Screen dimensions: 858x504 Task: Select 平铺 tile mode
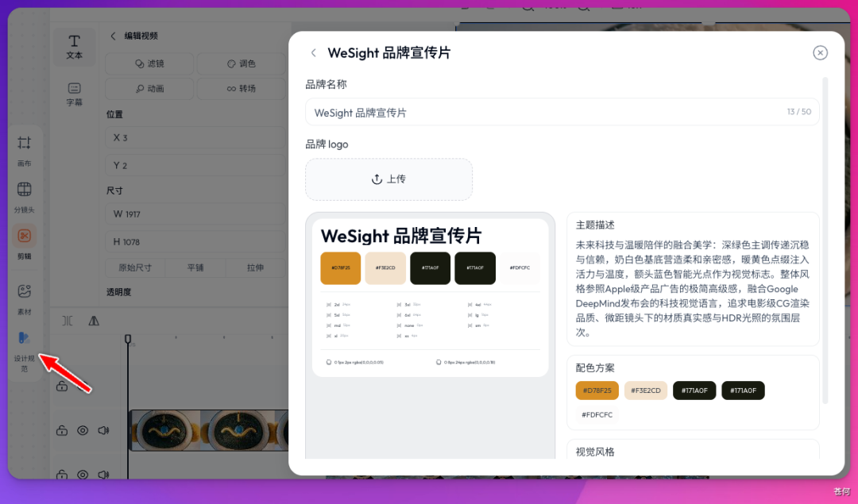tap(195, 267)
